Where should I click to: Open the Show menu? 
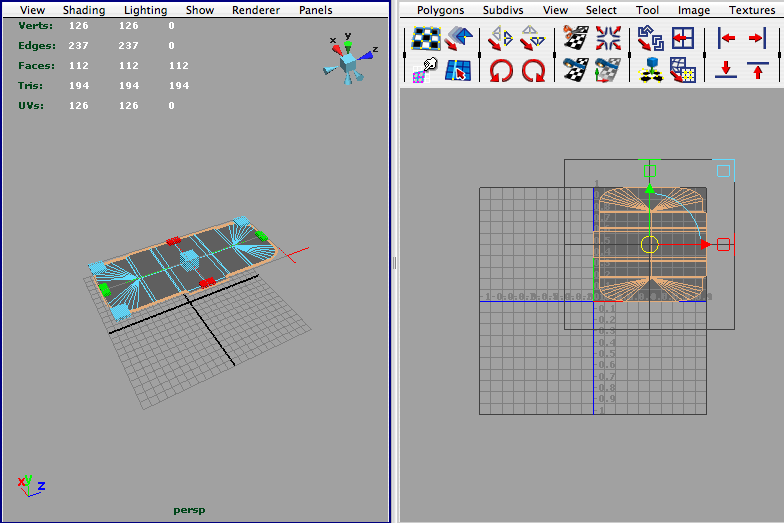click(x=200, y=10)
